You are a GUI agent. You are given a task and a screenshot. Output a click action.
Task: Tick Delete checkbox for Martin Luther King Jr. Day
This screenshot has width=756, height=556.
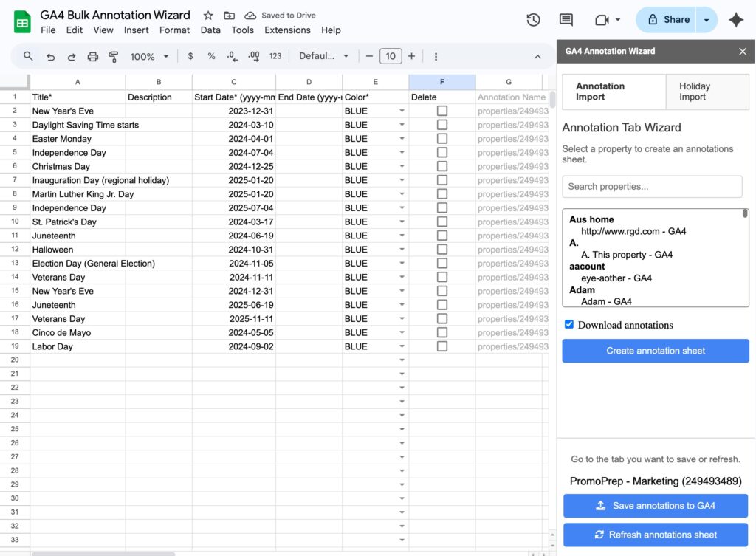click(x=441, y=194)
